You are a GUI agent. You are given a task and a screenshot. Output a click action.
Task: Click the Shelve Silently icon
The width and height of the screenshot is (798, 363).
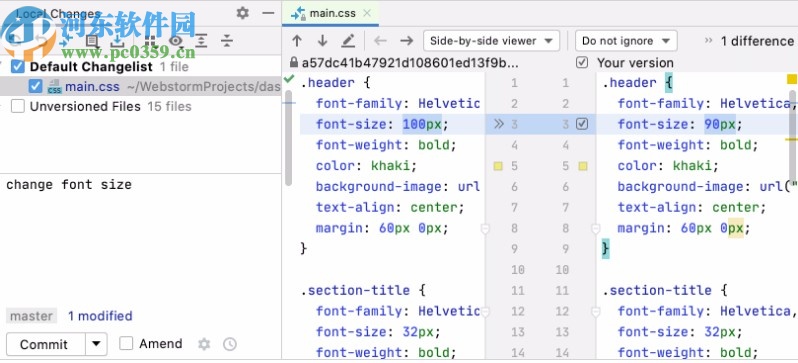tap(117, 41)
